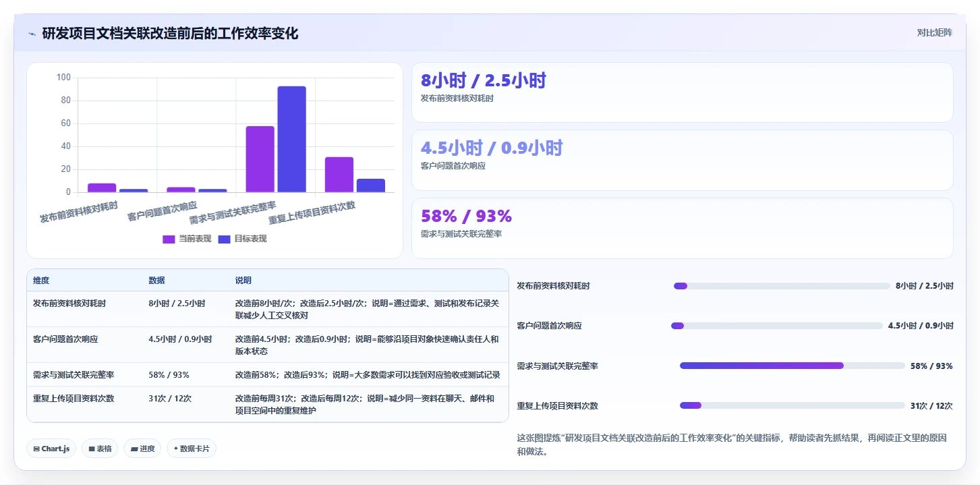Click the 8小时 / 2.5小时 stat card value
This screenshot has height=485, width=980.
[483, 80]
